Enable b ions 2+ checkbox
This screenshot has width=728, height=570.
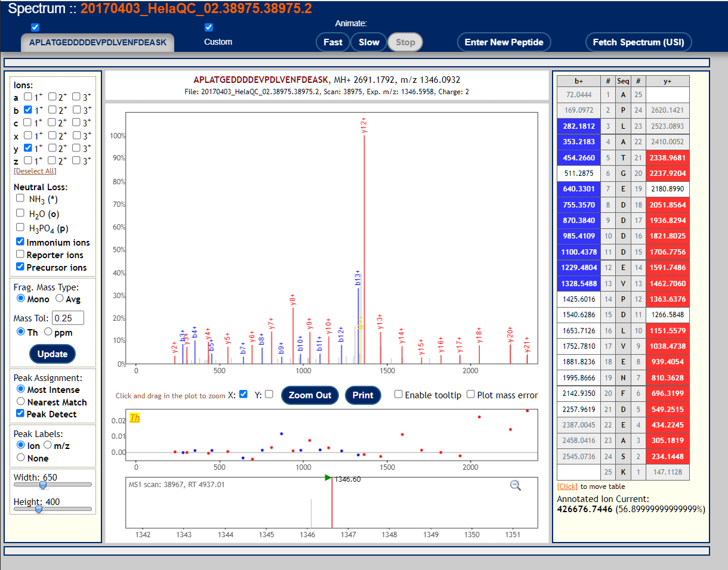coord(53,110)
